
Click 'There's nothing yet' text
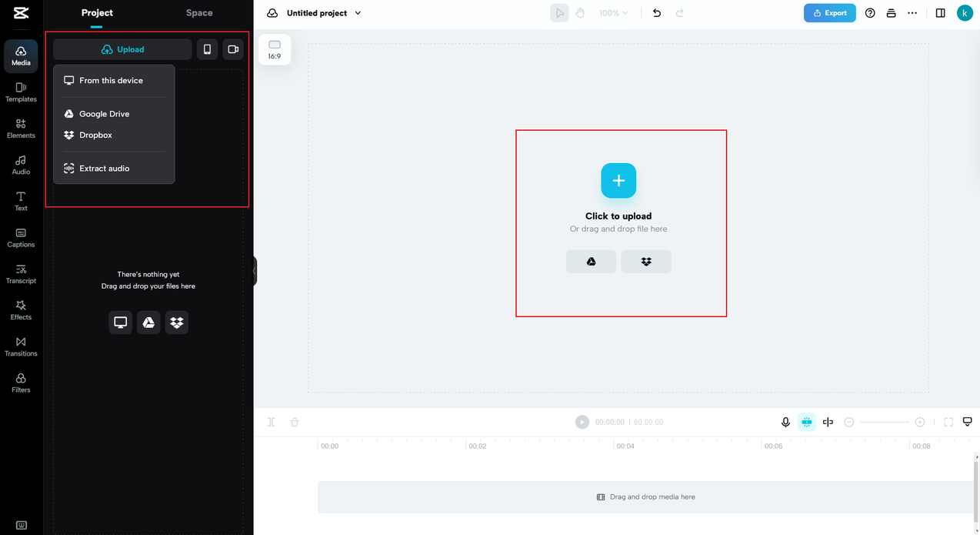click(x=148, y=274)
